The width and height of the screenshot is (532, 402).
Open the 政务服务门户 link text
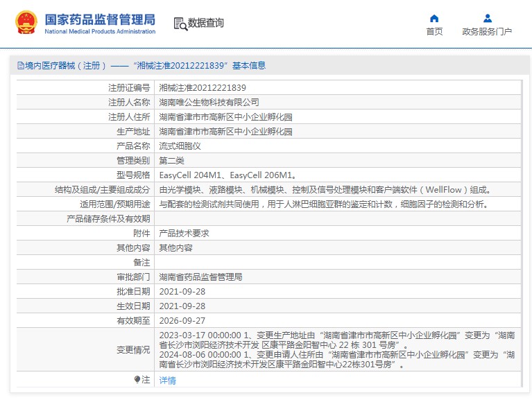click(487, 31)
